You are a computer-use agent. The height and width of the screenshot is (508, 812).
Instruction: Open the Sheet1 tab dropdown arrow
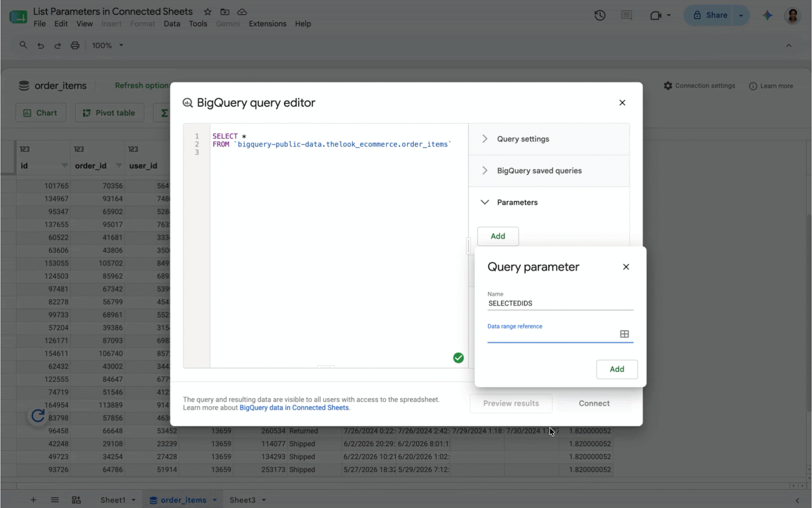[x=133, y=500]
